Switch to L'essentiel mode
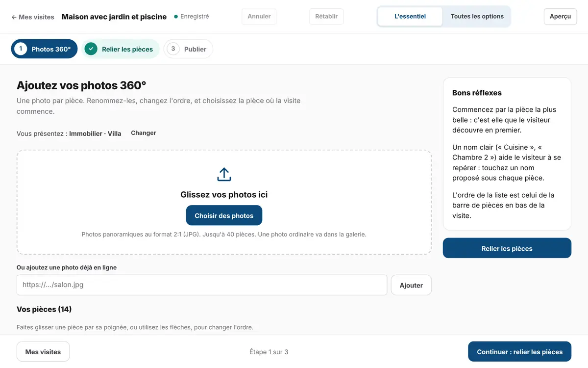The image size is (588, 368). [x=410, y=16]
